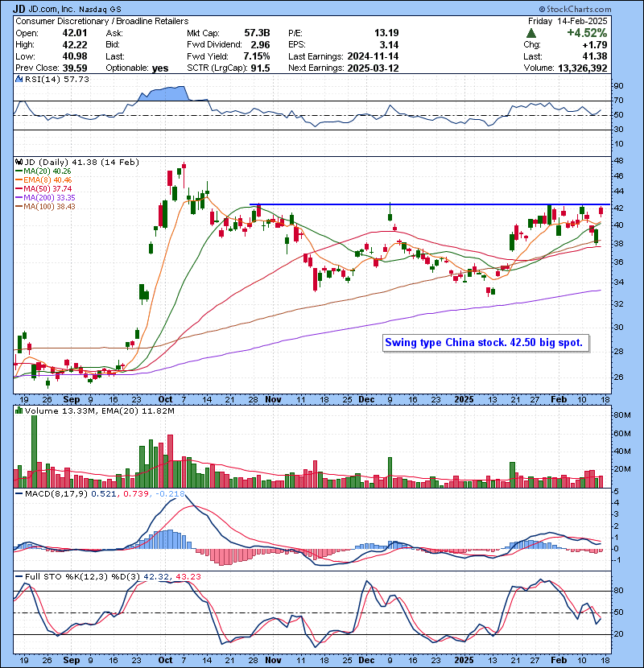This screenshot has width=644, height=668.
Task: Click the Last Earnings date 2024-11-14
Action: (373, 56)
